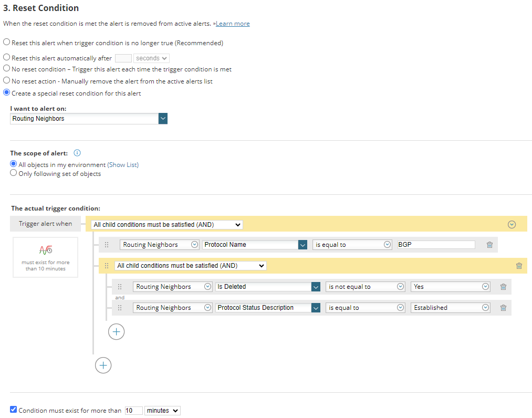Open the Protocol Name field dropdown
The image size is (532, 418).
click(x=302, y=245)
